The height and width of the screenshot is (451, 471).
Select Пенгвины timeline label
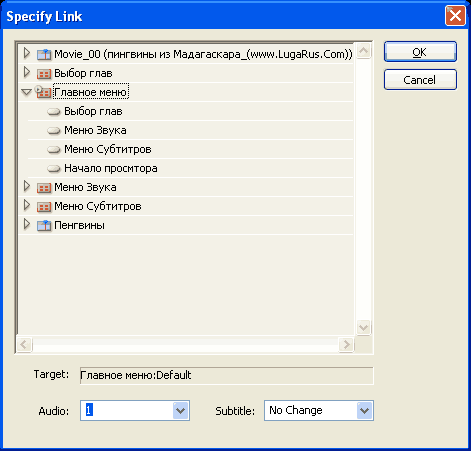coord(79,225)
